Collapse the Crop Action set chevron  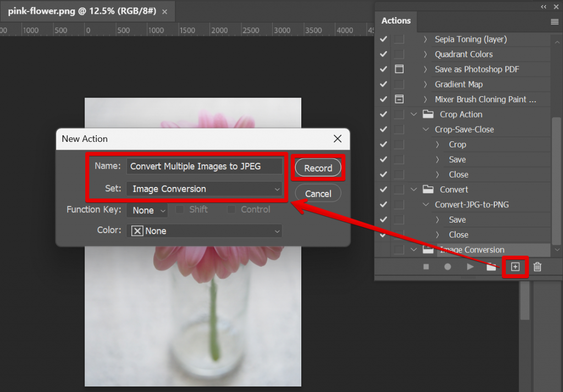click(x=414, y=114)
